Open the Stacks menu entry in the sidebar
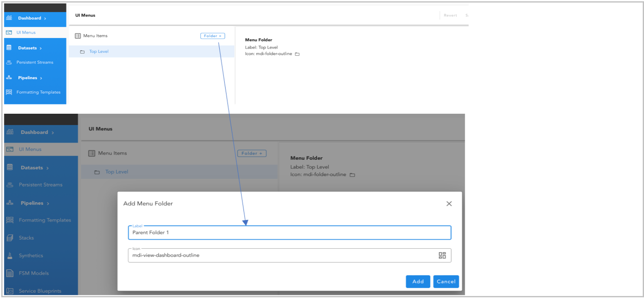644x299 pixels. point(26,238)
